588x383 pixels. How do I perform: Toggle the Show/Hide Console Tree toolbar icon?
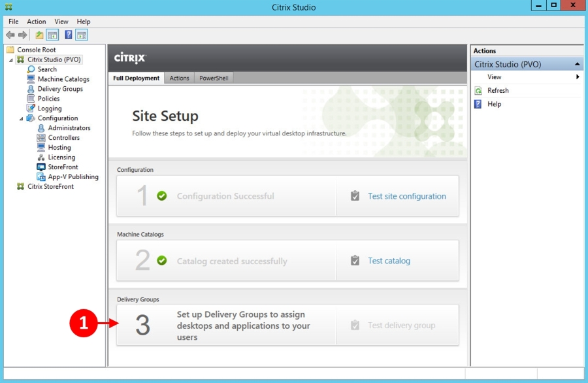click(52, 35)
